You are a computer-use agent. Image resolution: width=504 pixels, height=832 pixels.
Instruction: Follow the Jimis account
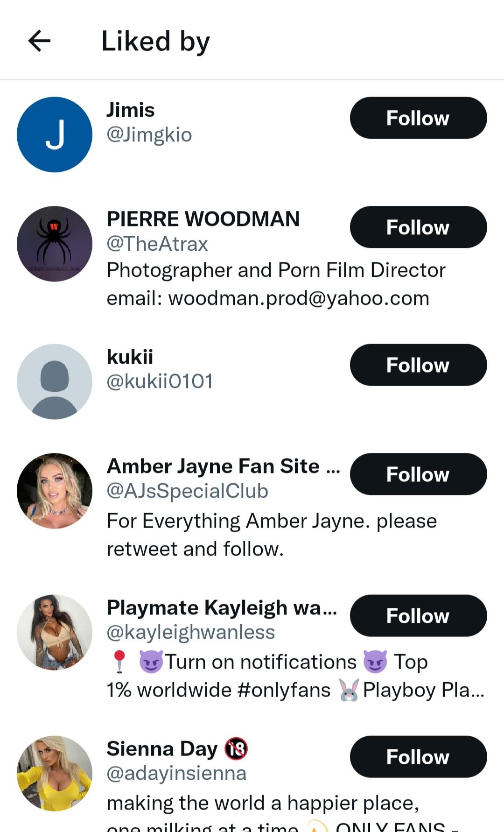coord(418,118)
